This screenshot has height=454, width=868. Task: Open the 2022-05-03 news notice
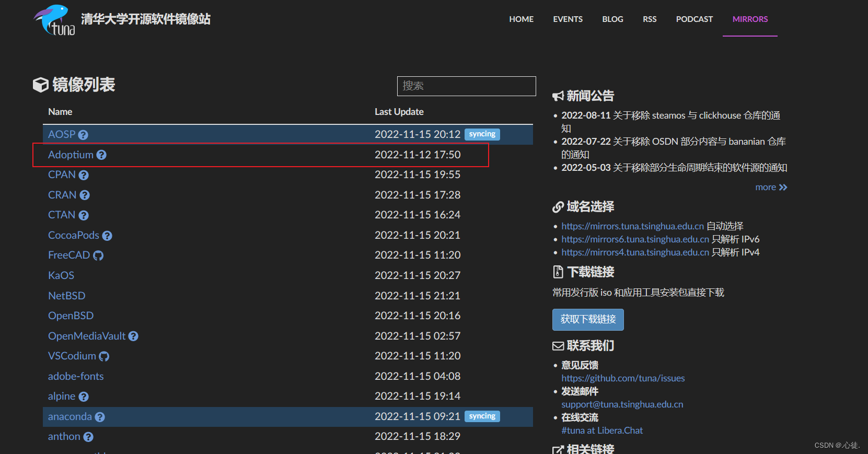click(674, 168)
